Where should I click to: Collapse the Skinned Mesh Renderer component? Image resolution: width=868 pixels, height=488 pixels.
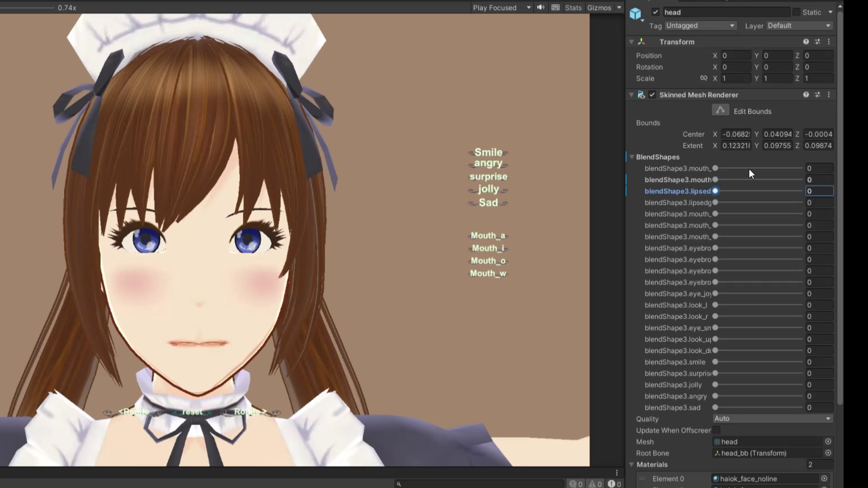click(632, 95)
